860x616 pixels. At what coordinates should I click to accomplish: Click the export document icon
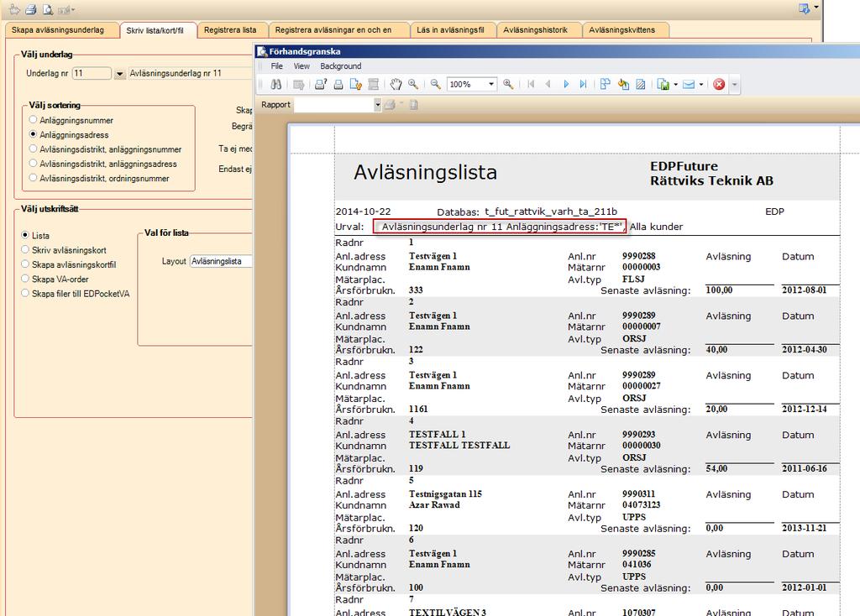coord(663,85)
